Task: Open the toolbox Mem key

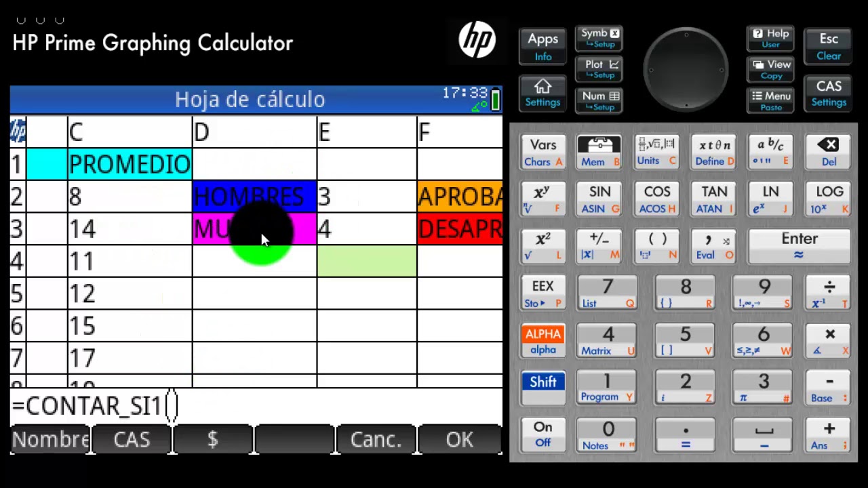Action: pos(599,152)
